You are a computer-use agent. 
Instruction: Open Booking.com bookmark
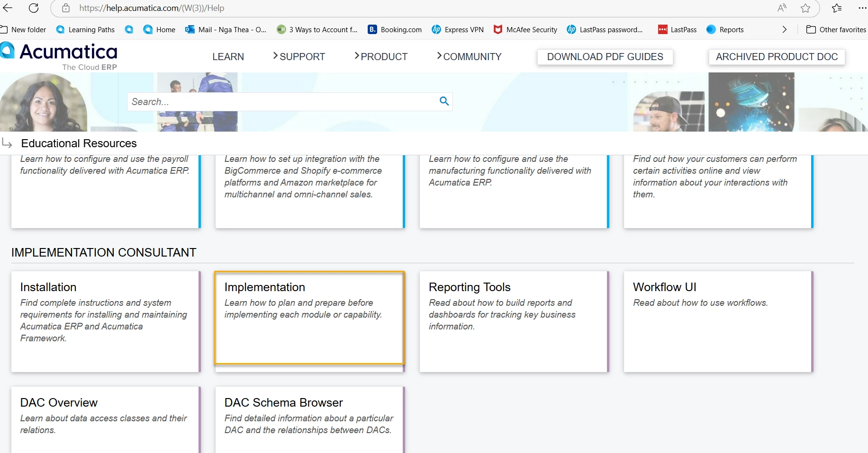[395, 29]
